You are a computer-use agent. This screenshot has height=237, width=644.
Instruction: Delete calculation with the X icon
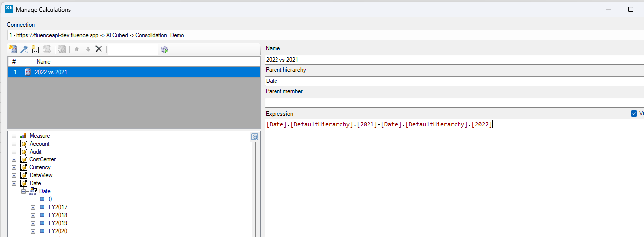point(98,49)
